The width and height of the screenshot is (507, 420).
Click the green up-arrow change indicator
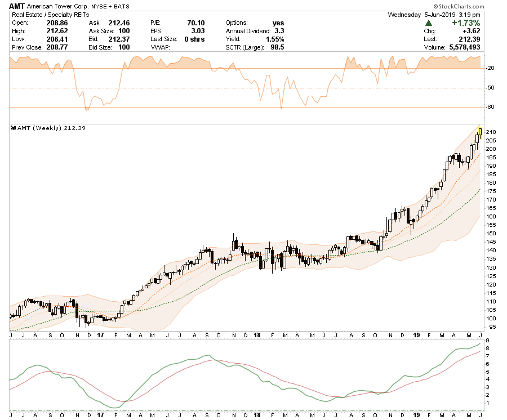(x=429, y=23)
